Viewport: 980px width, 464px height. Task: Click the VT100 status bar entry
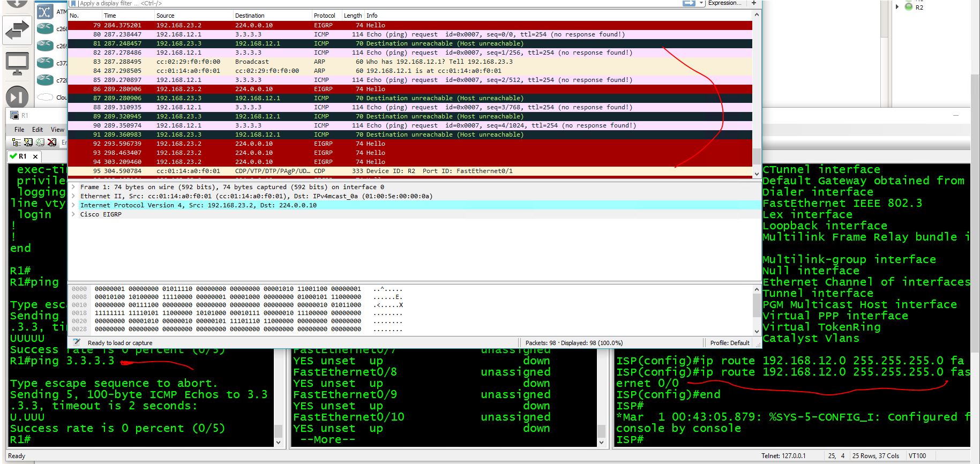tap(917, 456)
